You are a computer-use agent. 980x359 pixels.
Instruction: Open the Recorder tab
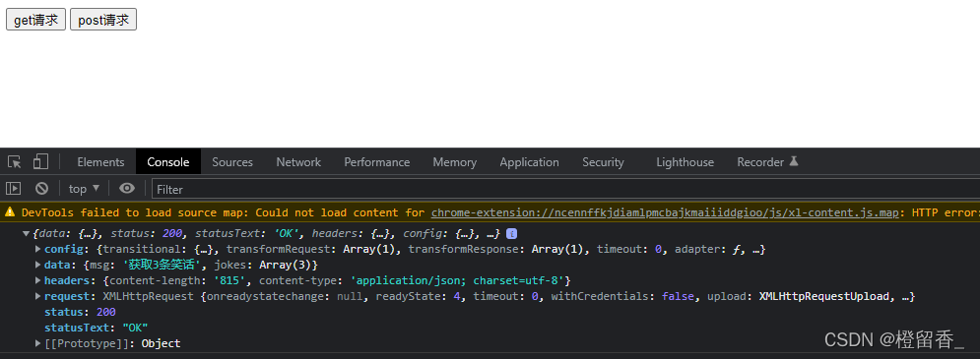[767, 162]
